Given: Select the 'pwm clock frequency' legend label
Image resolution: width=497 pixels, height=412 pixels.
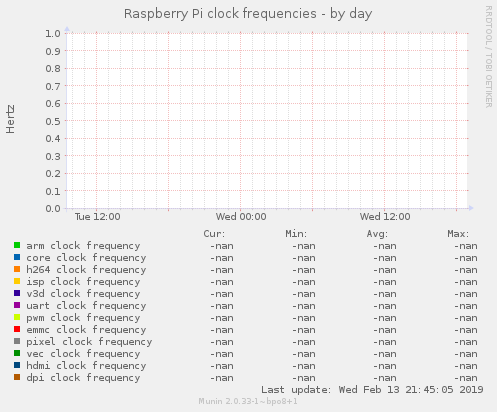Looking at the screenshot, I should point(83,318).
